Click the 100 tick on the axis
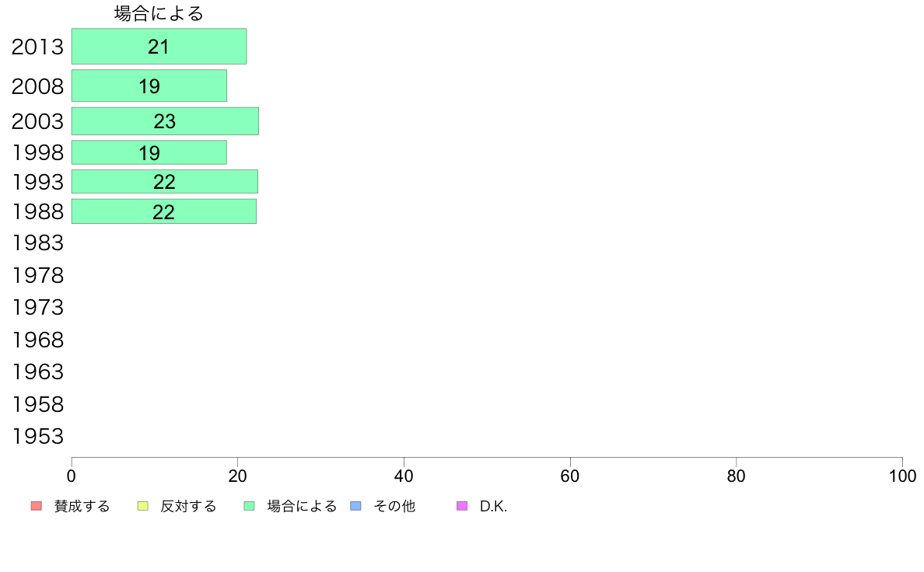Viewport: 924px width, 572px height. tap(902, 476)
